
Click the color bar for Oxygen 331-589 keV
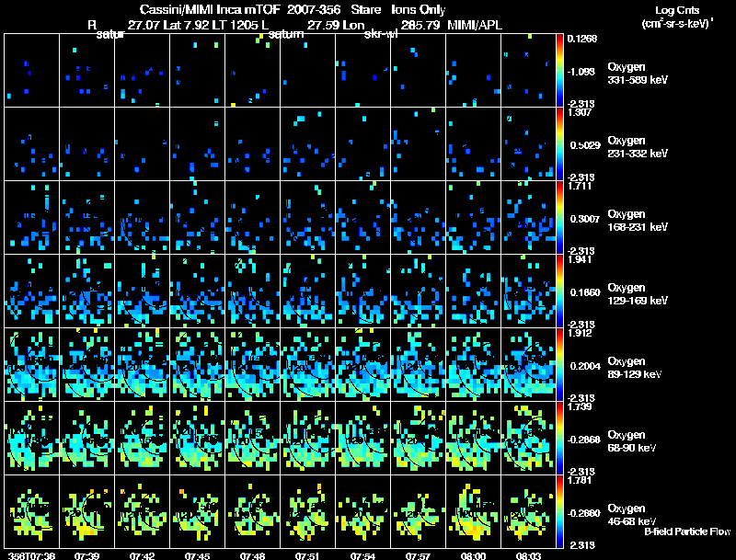click(x=560, y=71)
